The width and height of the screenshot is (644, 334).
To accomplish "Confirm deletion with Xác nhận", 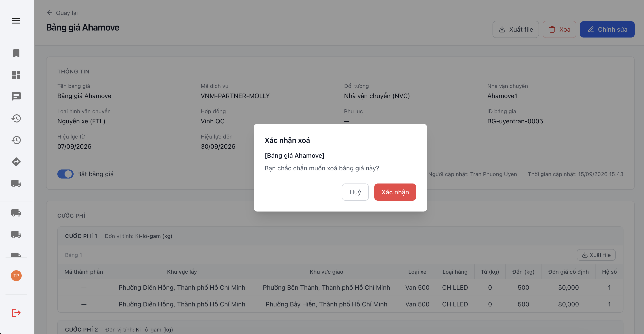I will [395, 192].
